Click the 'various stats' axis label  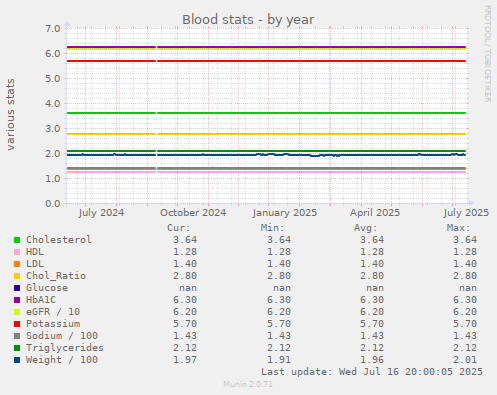(x=11, y=114)
